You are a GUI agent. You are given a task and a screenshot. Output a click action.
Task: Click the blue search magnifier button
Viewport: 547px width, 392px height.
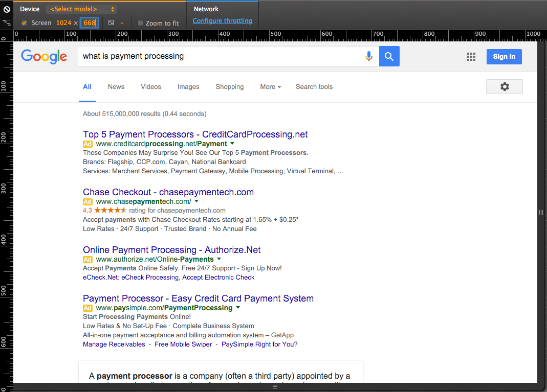click(x=389, y=56)
